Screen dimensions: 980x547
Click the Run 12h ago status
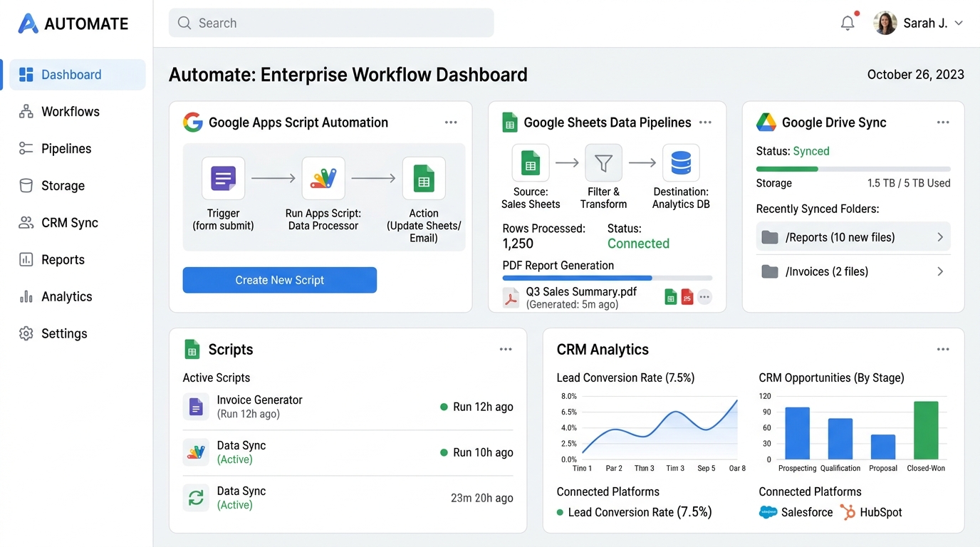coord(476,407)
